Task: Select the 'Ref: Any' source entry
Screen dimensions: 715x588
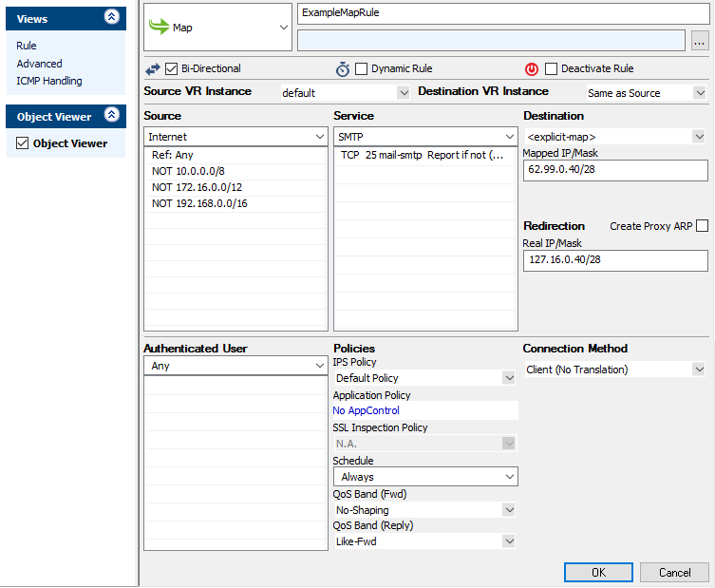Action: point(235,155)
